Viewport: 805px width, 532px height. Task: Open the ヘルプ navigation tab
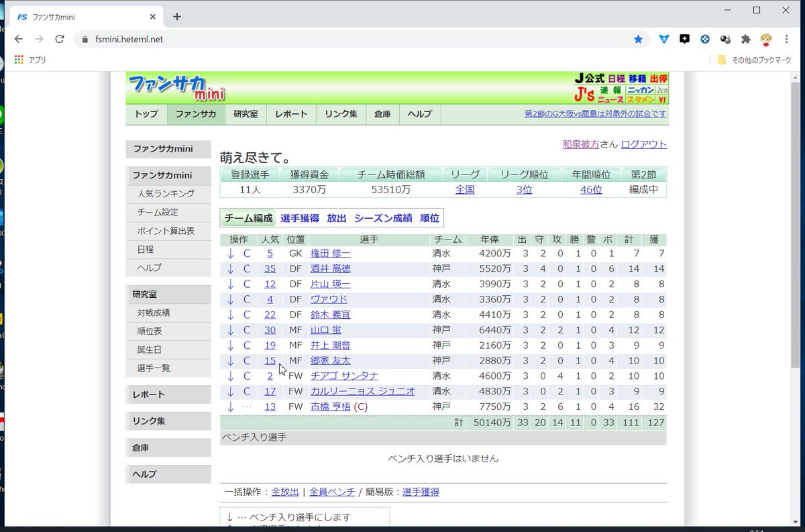[x=420, y=114]
